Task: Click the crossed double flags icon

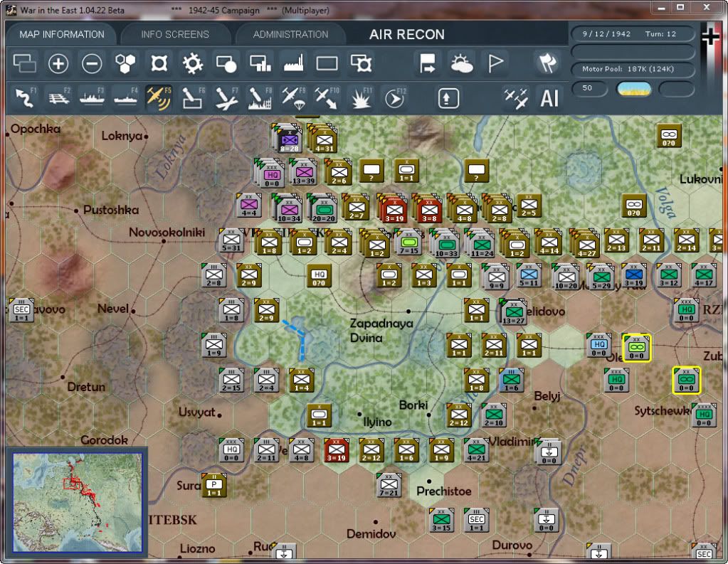Action: (547, 63)
